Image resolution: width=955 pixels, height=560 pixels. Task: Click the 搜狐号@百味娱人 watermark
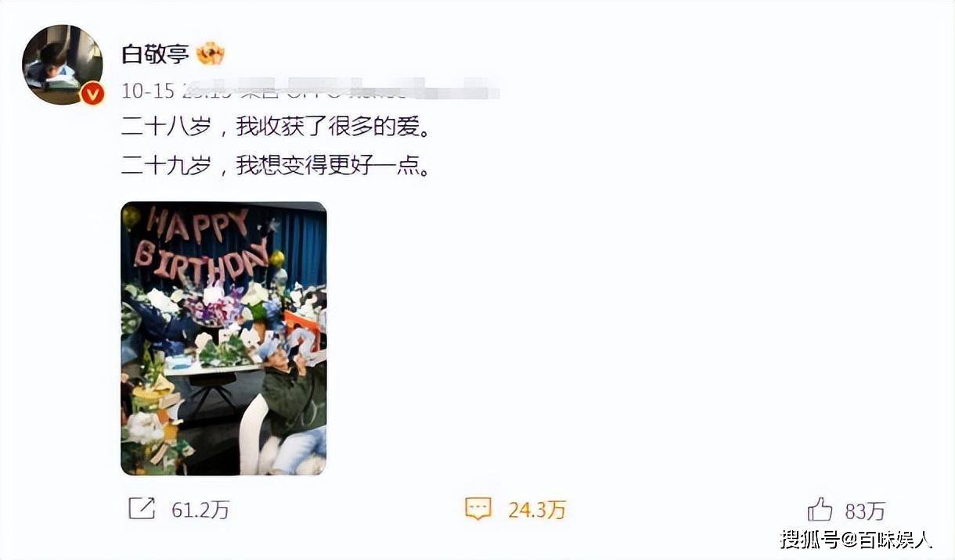[856, 540]
